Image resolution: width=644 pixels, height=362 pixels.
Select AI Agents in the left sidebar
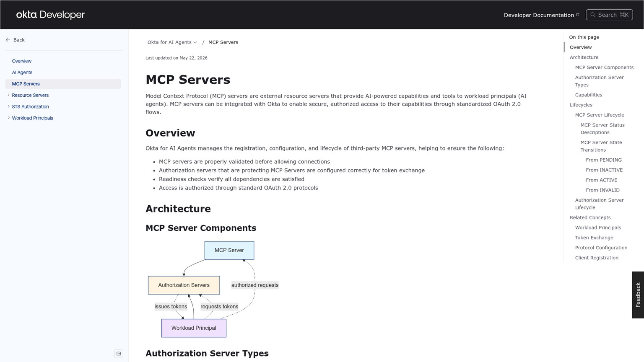pos(22,72)
